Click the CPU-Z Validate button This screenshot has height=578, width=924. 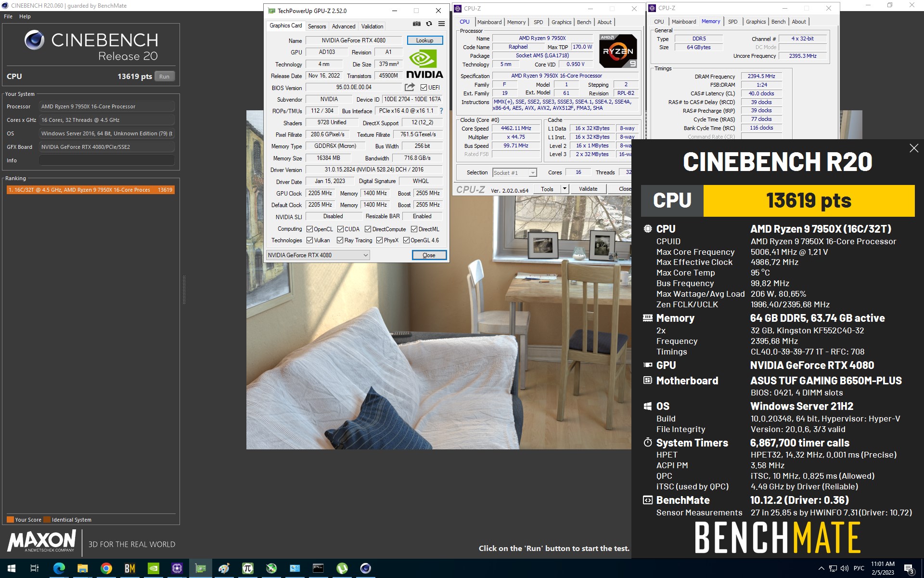(x=588, y=189)
